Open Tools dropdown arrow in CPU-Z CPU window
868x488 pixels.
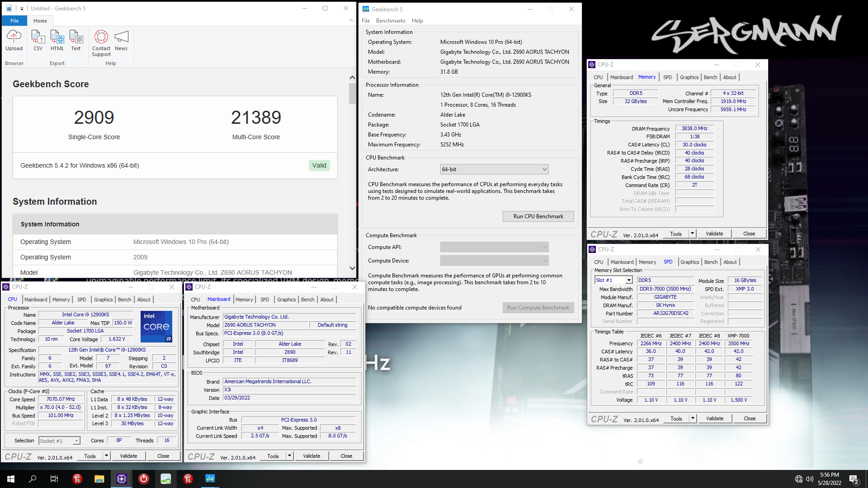tap(106, 456)
